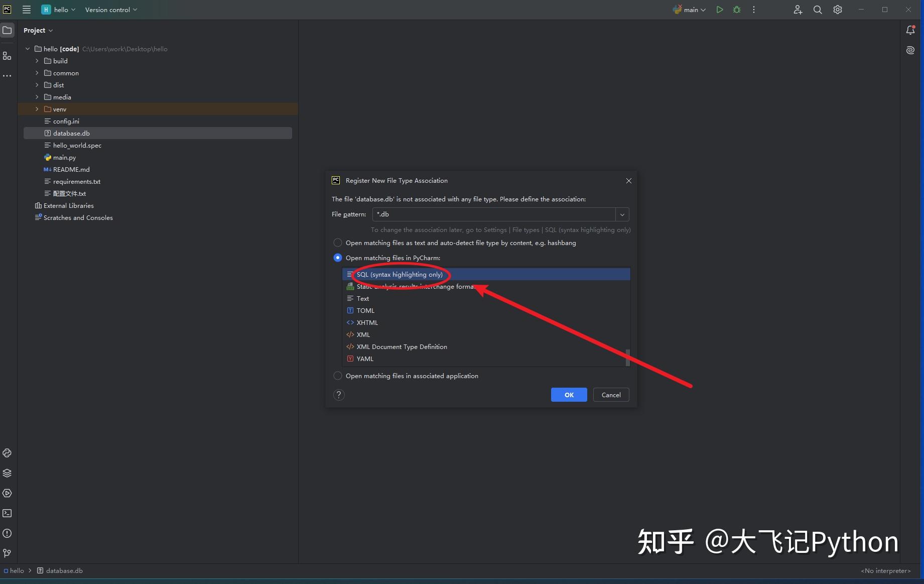Show notifications bell icon
This screenshot has width=924, height=584.
tap(910, 30)
